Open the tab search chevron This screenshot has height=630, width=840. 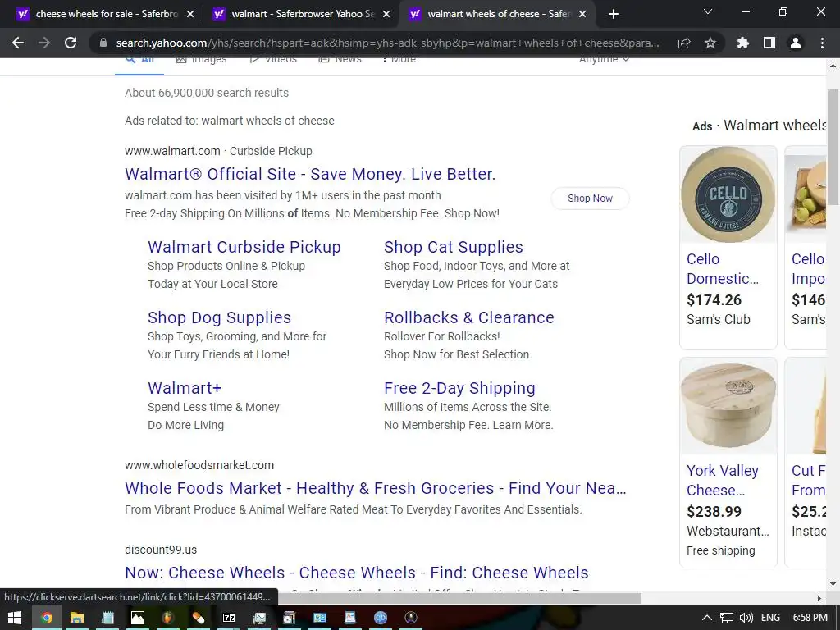click(708, 11)
